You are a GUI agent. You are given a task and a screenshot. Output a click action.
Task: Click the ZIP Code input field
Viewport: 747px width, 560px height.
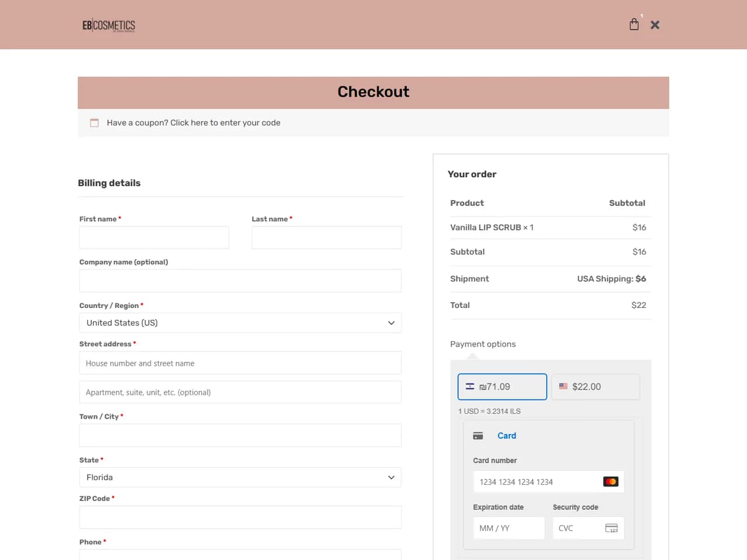coord(240,517)
